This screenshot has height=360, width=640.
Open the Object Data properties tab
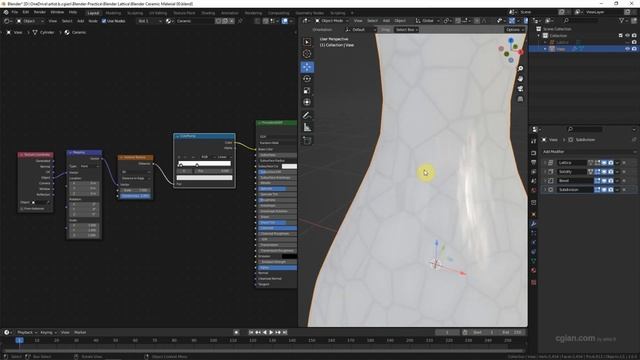pyautogui.click(x=533, y=261)
